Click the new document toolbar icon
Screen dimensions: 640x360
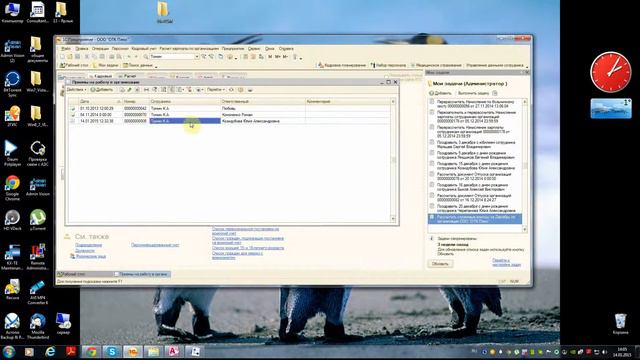tap(62, 57)
